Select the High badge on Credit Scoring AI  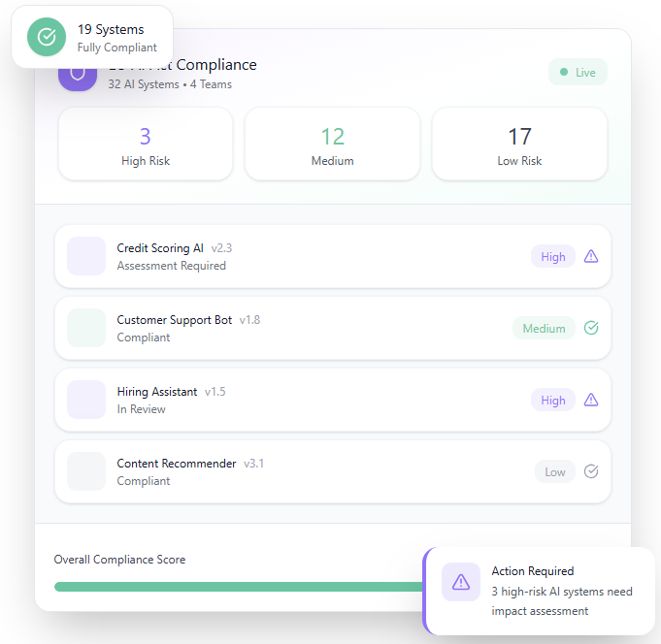pos(553,257)
